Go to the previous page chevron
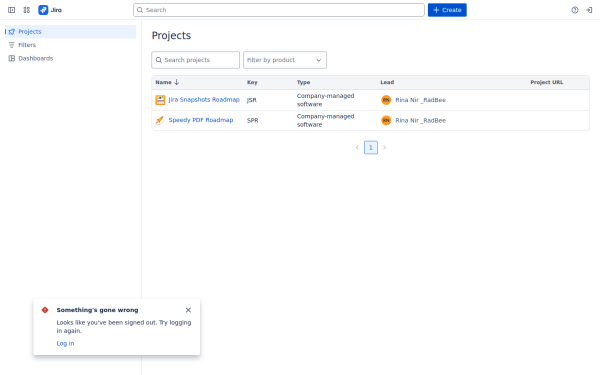The image size is (600, 375). coord(357,147)
